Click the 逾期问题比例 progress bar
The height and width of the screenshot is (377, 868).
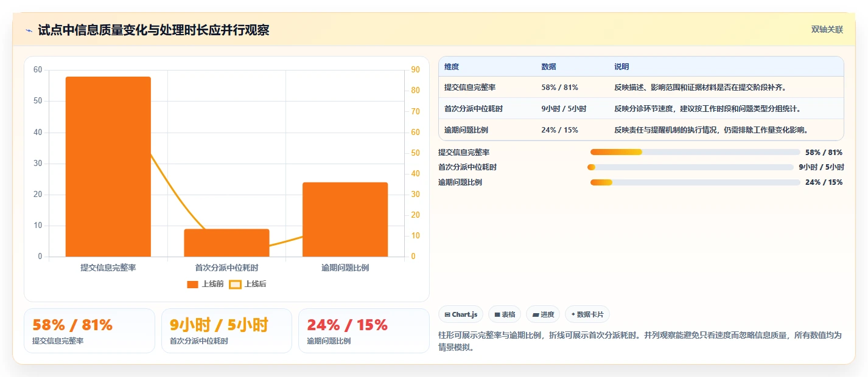(695, 182)
